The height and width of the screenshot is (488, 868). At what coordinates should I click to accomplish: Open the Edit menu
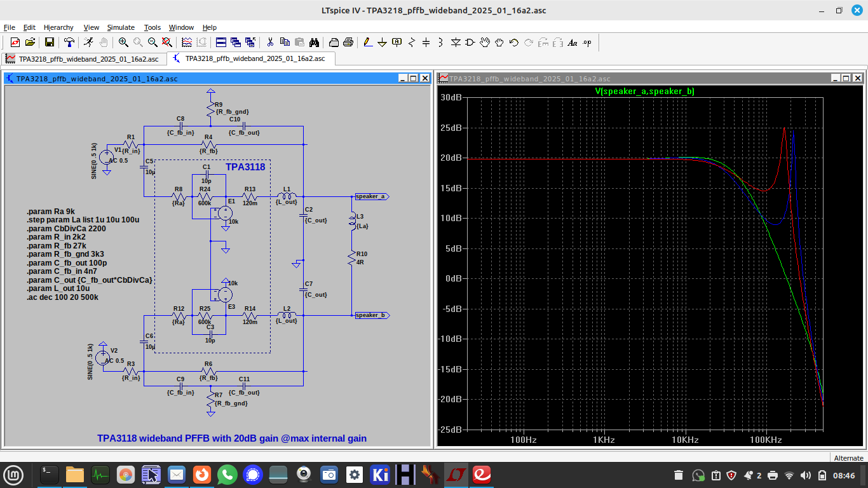pos(29,27)
